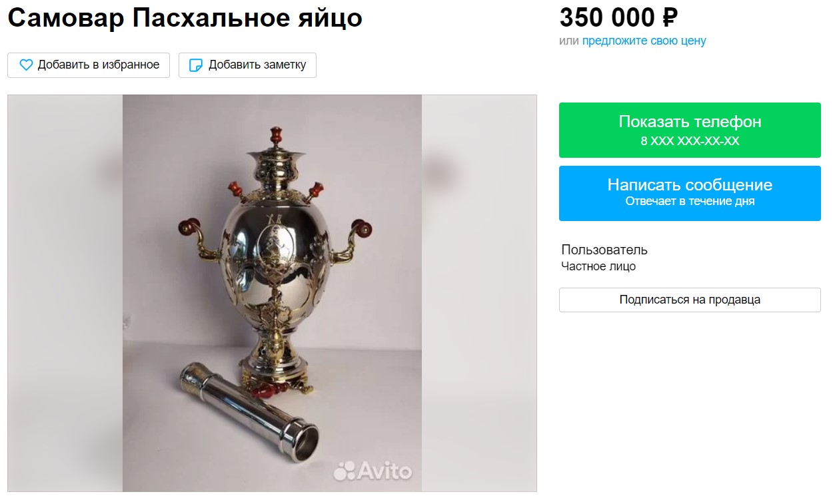Follow the 'предложите свою цену' link

pos(644,41)
